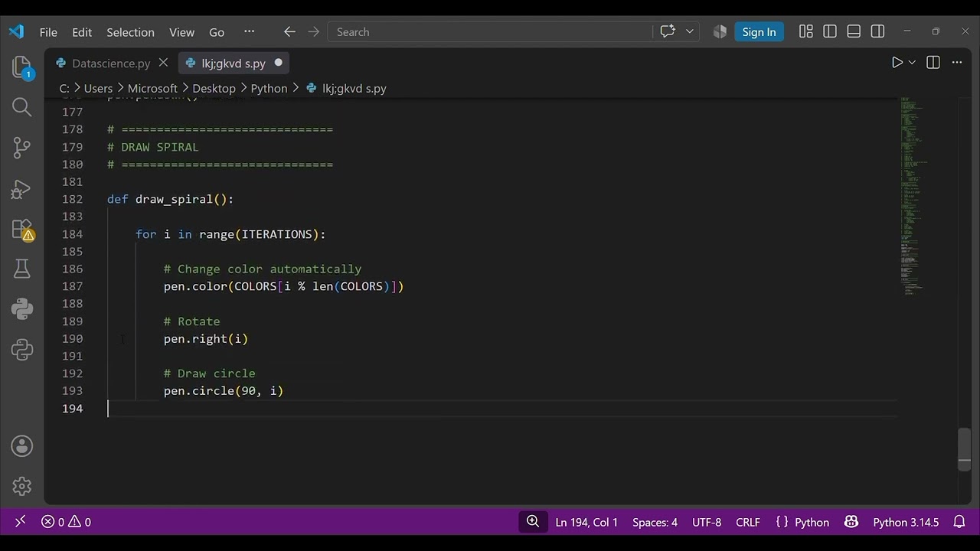Open the Search view icon
The image size is (980, 551).
pyautogui.click(x=22, y=107)
